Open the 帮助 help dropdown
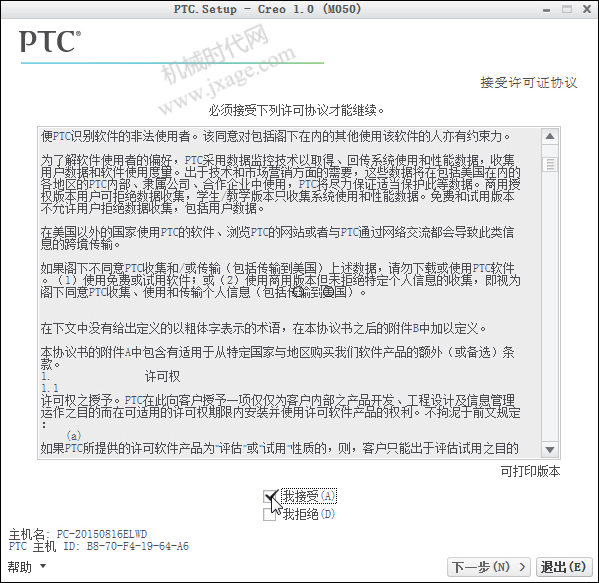The height and width of the screenshot is (583, 599). (27, 567)
